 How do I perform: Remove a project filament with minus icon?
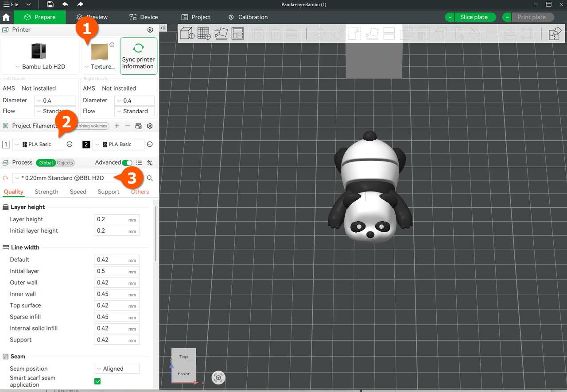tap(128, 126)
